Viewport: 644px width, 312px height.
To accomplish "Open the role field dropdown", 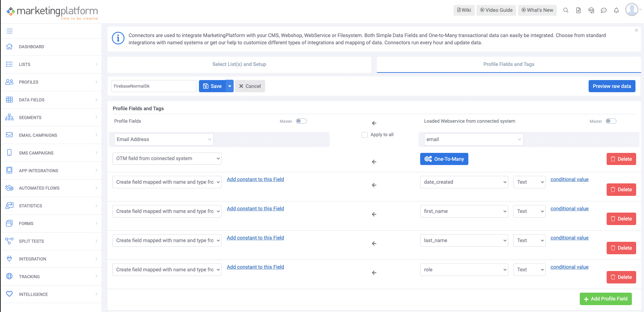I will click(x=464, y=270).
